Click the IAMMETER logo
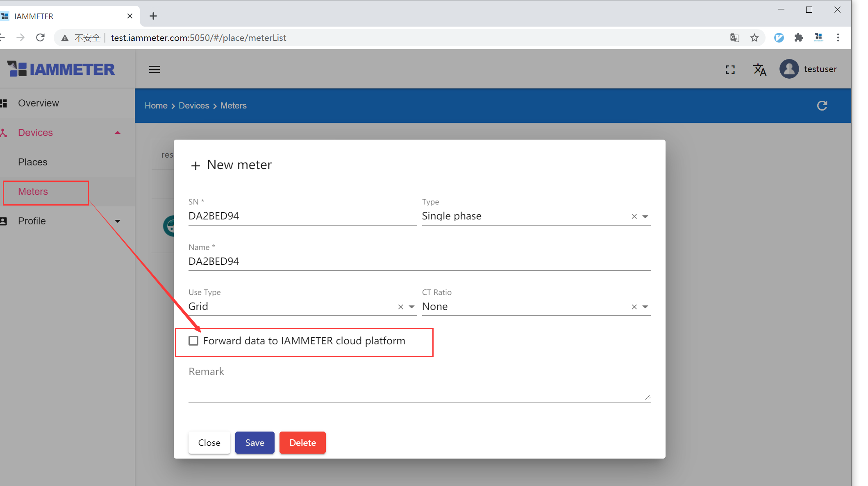 [x=60, y=69]
